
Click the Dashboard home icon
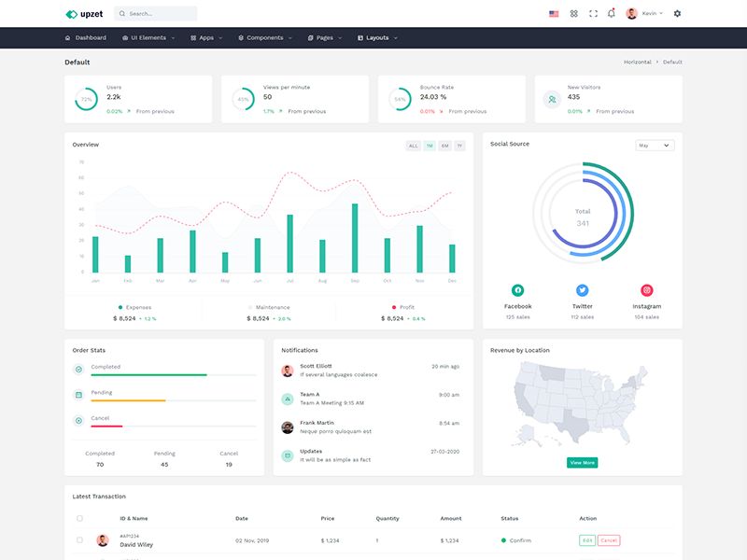point(67,37)
